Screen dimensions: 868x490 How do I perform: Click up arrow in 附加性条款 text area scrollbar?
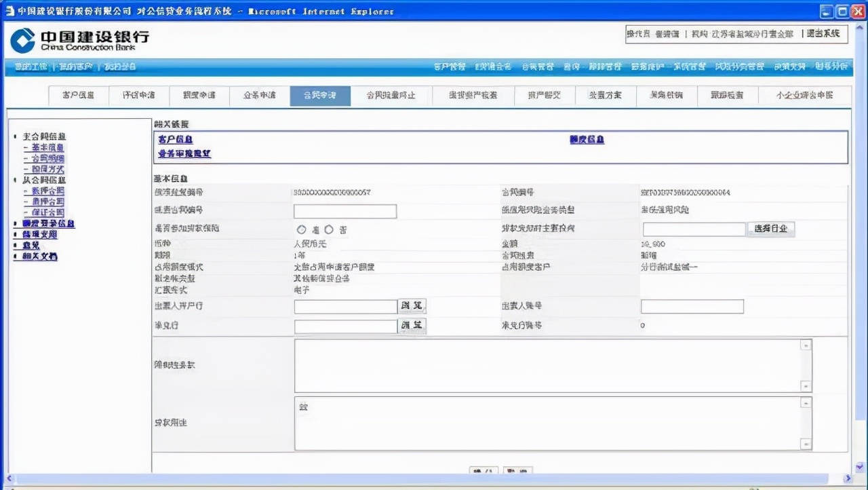806,345
